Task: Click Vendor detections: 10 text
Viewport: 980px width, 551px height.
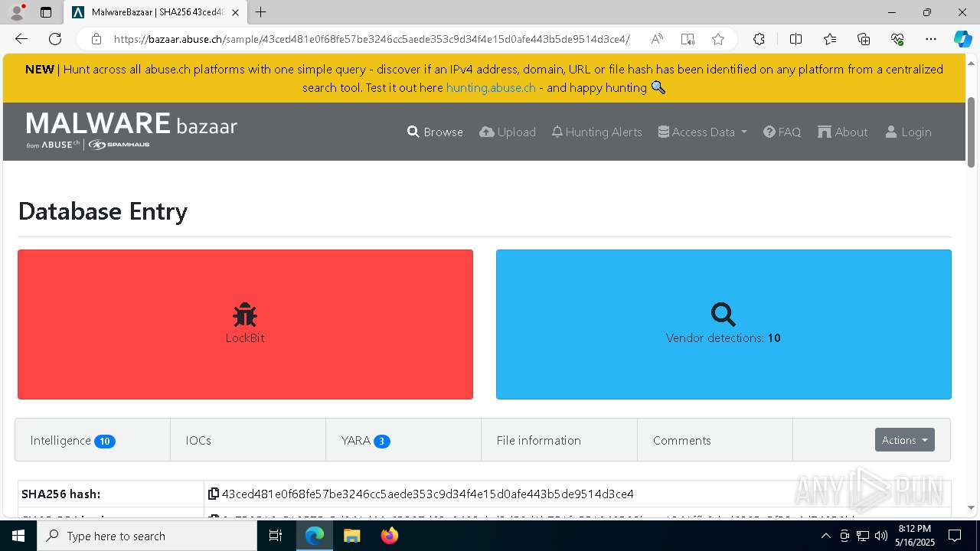Action: pyautogui.click(x=723, y=337)
